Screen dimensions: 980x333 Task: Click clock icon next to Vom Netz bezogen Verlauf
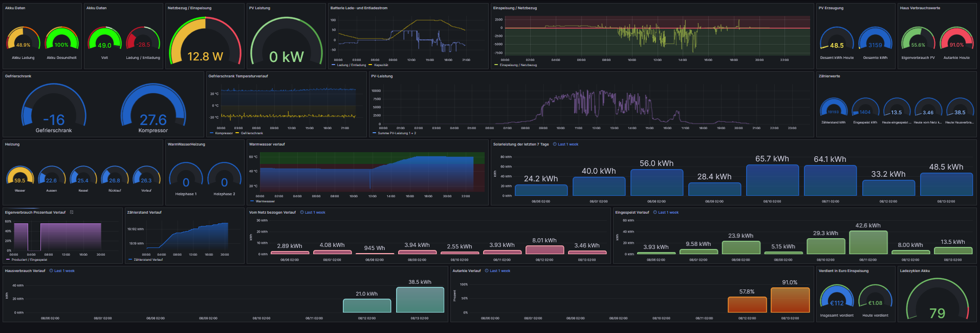302,212
